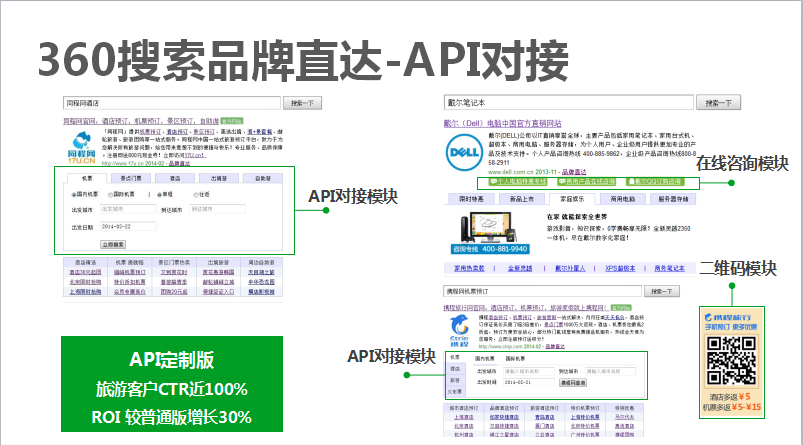Select 国际机票 tab in Ctrip module

515,358
